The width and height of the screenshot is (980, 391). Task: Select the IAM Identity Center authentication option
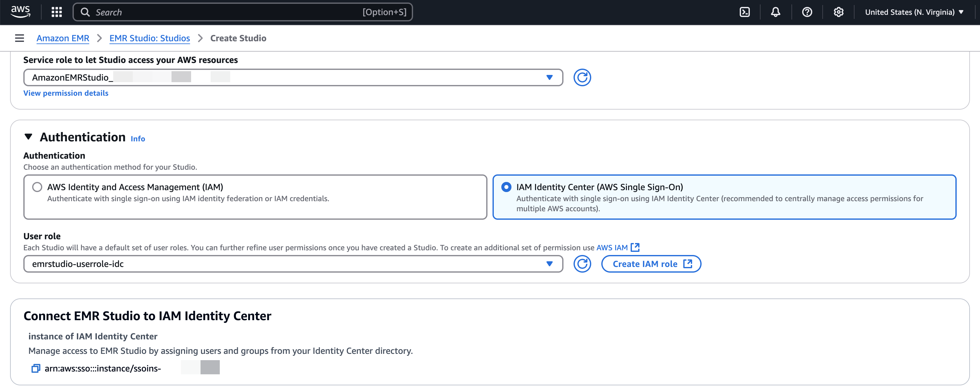[x=506, y=187]
